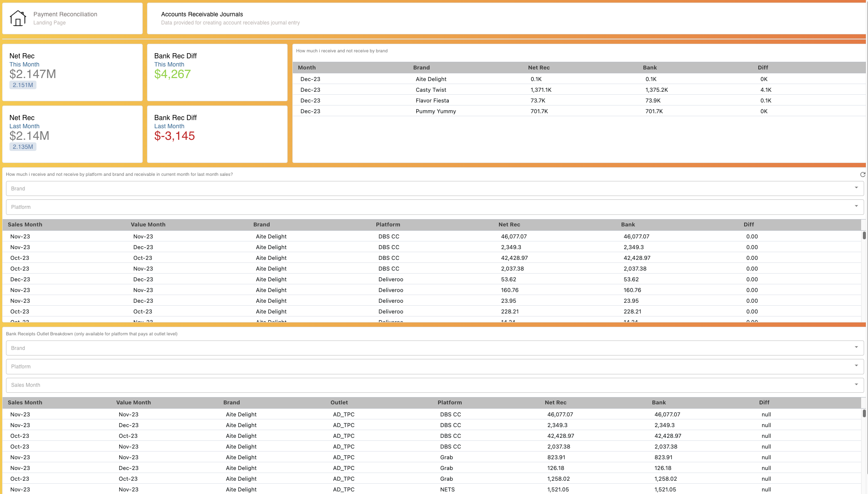Screen dimensions: 868x494
Task: Click the Sales Month filter dropdown bottom section
Action: coord(434,384)
